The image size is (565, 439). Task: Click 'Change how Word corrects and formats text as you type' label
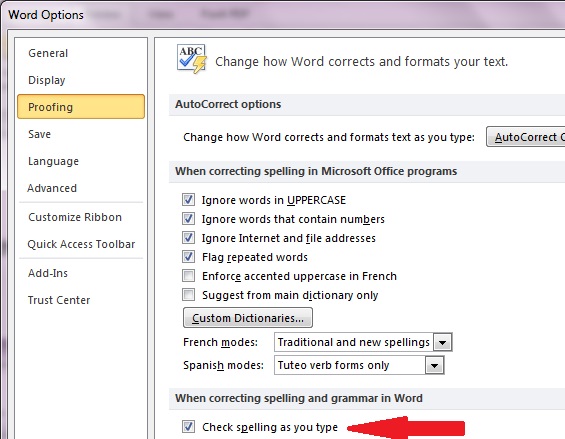(x=329, y=137)
